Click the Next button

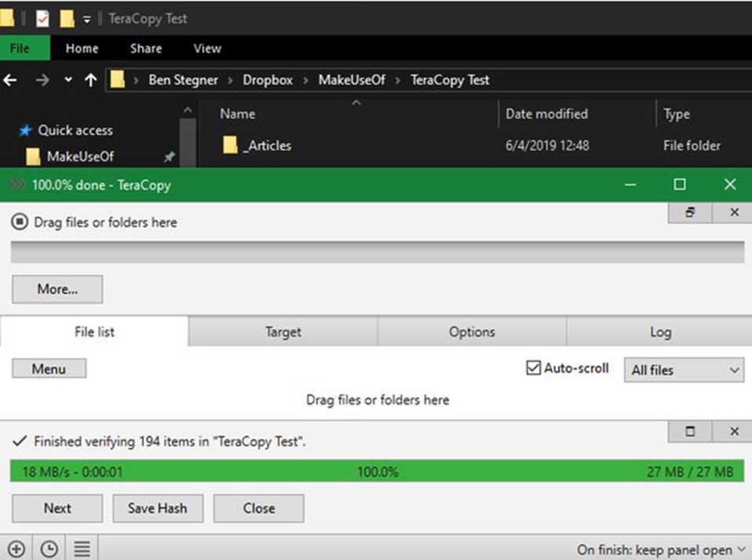tap(57, 508)
